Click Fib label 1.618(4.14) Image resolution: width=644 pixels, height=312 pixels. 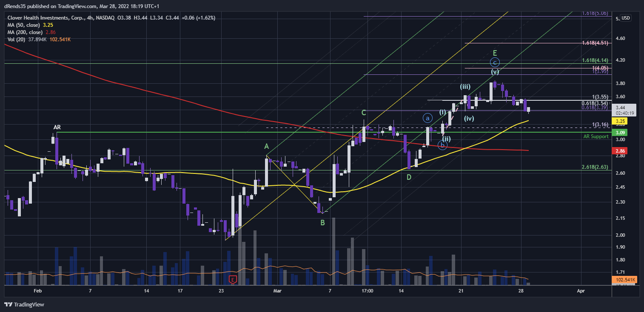595,61
